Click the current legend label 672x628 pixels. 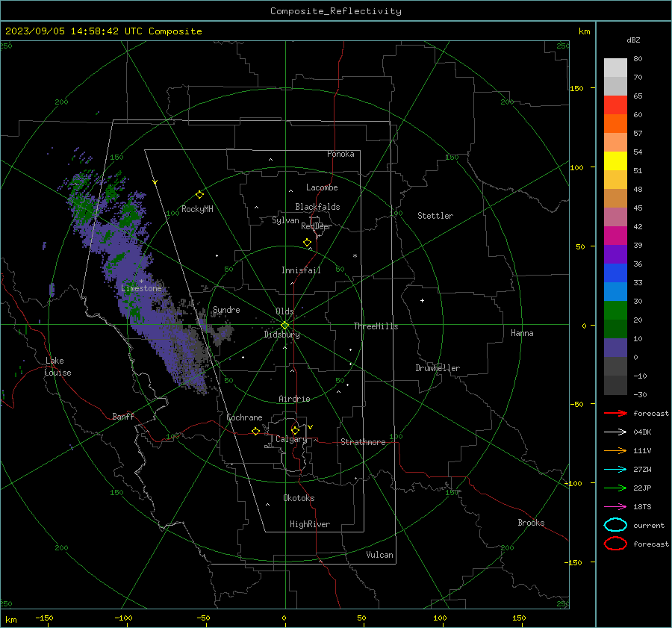[649, 525]
